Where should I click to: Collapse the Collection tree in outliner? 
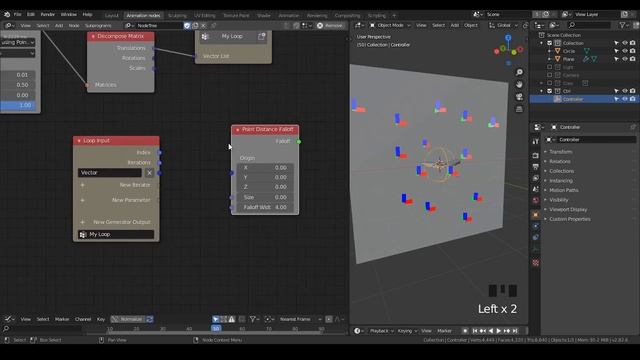(x=542, y=43)
